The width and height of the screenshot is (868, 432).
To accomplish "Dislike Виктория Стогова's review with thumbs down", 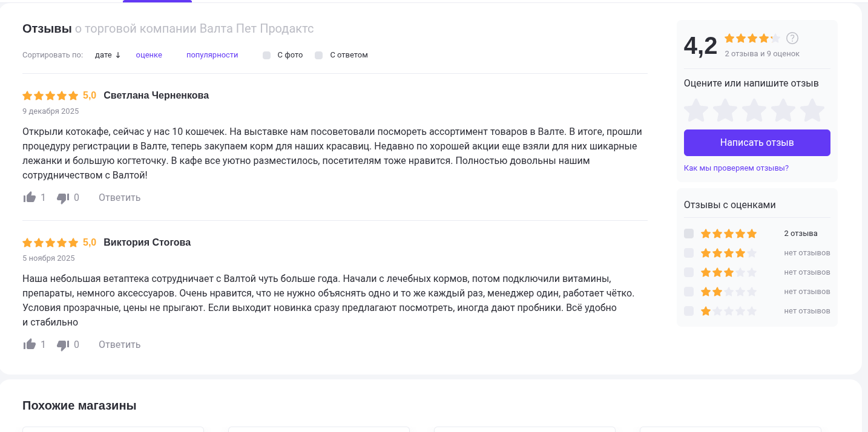I will click(63, 345).
